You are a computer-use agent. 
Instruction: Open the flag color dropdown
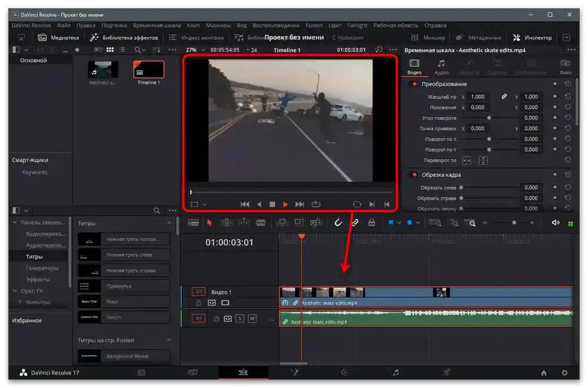[x=400, y=223]
